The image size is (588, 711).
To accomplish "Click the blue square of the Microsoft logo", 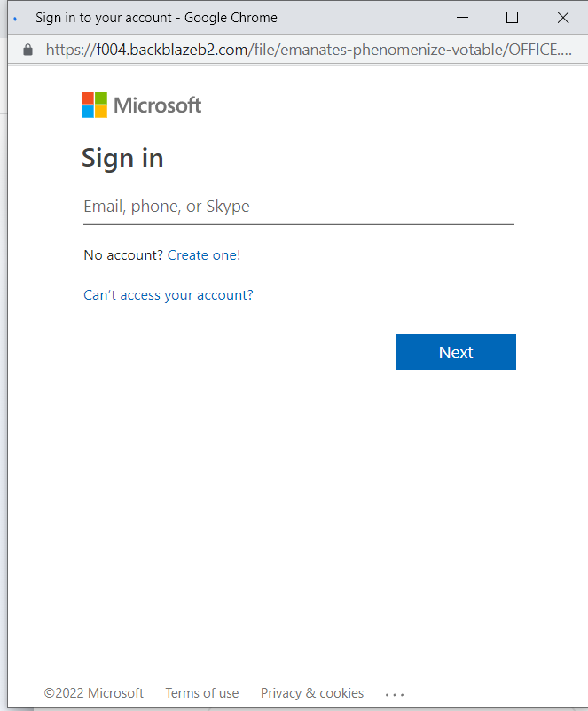I will [88, 112].
